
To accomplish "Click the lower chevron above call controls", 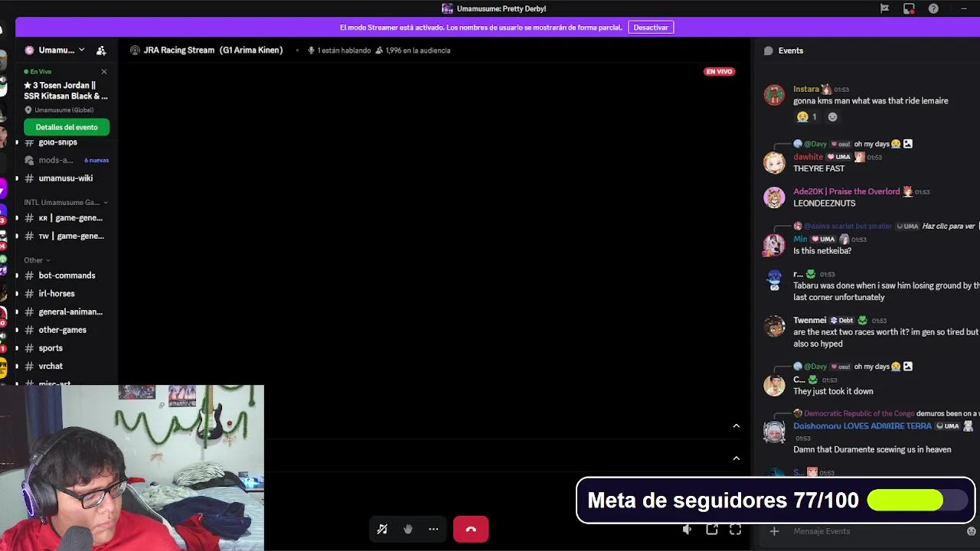I will click(x=737, y=458).
